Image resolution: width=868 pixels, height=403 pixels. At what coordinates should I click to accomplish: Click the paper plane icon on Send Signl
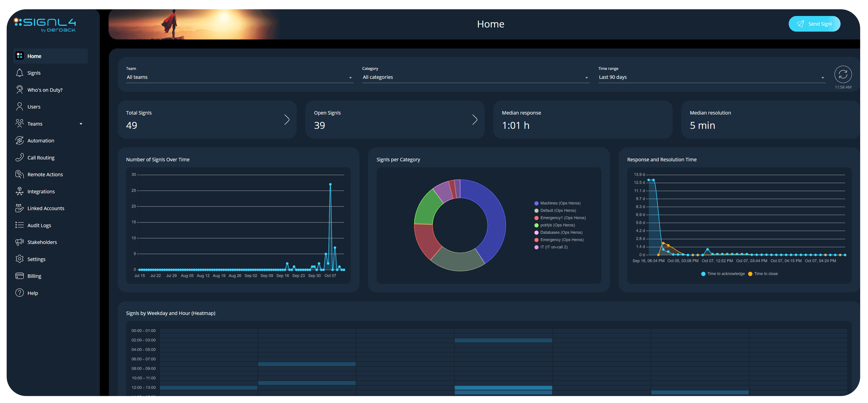click(800, 24)
